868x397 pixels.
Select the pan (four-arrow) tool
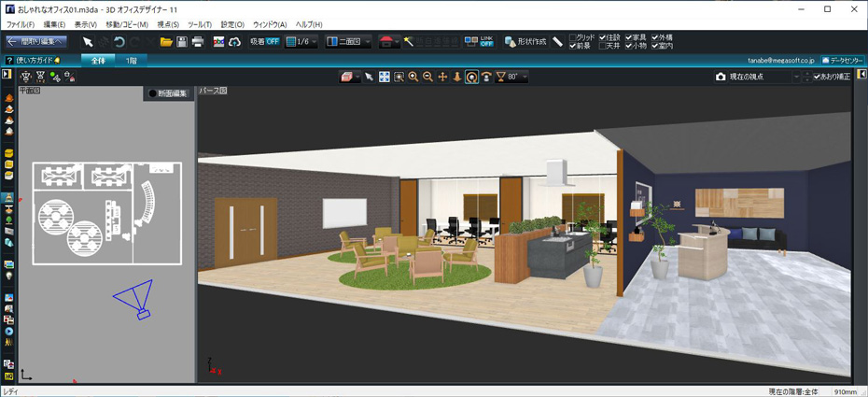pos(442,77)
